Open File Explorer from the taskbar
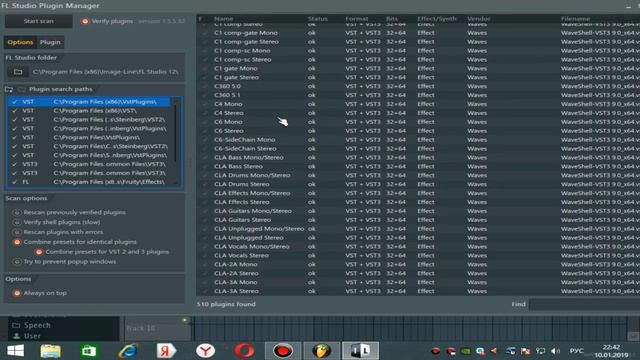Screen dimensions: 640x360 tap(51, 351)
